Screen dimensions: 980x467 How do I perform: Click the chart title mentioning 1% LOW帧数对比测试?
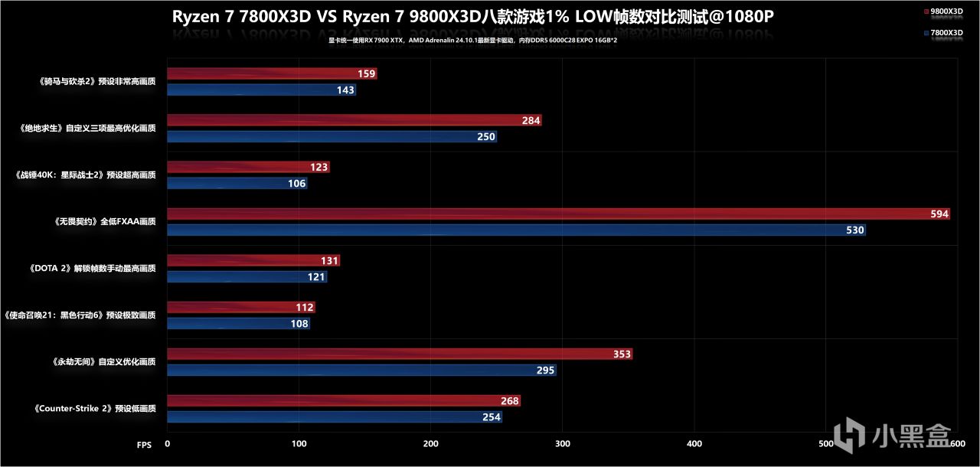472,16
